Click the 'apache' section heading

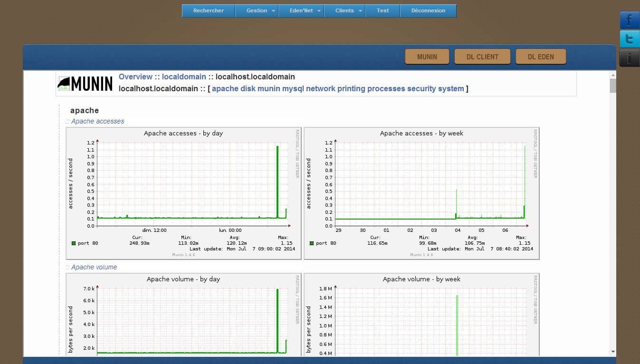(x=85, y=110)
